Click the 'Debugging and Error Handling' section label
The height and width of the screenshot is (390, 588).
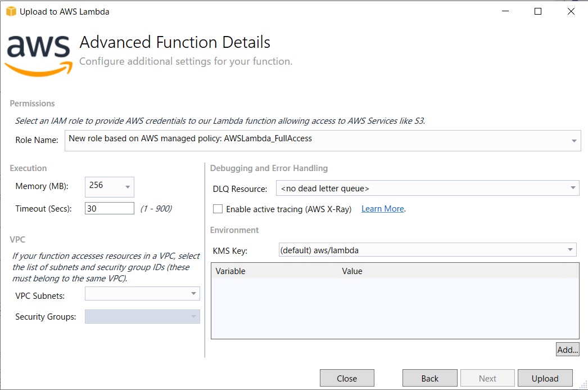click(x=269, y=168)
